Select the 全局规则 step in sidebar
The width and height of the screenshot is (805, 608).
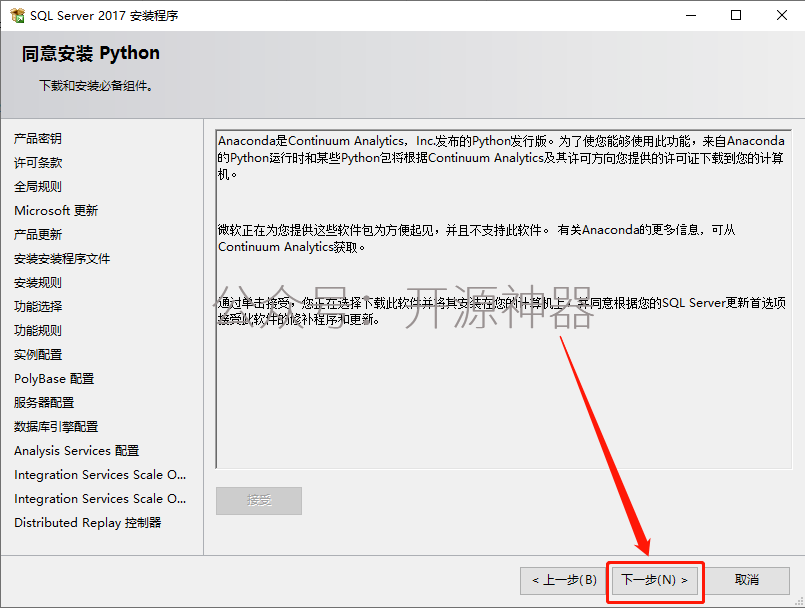(38, 186)
